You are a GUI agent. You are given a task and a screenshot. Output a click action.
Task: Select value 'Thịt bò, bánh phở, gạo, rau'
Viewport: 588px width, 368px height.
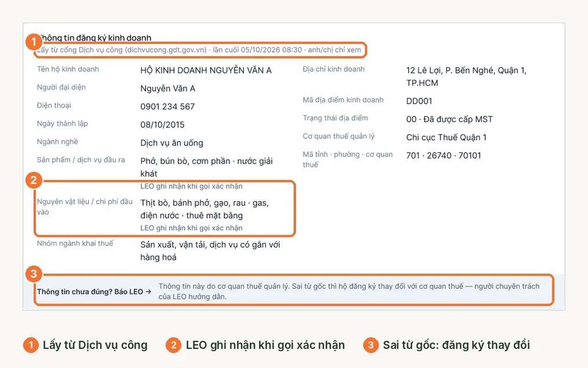click(x=193, y=203)
